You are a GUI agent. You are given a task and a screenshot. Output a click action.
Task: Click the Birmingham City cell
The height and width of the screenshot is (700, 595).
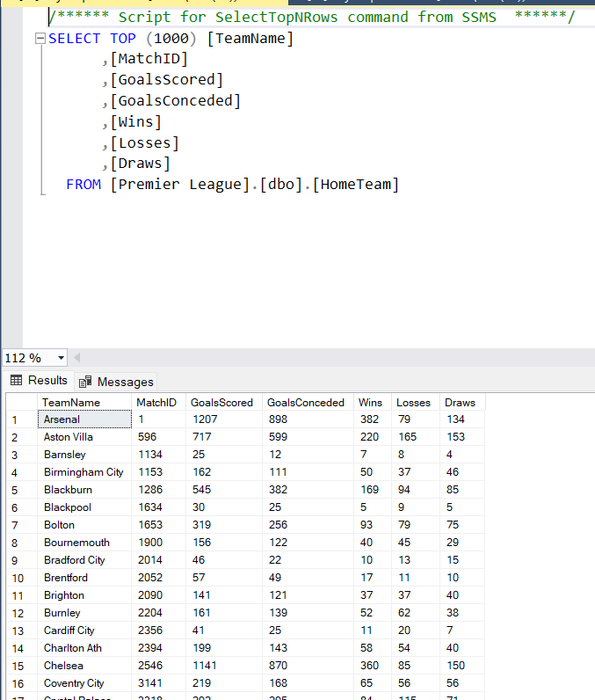84,472
